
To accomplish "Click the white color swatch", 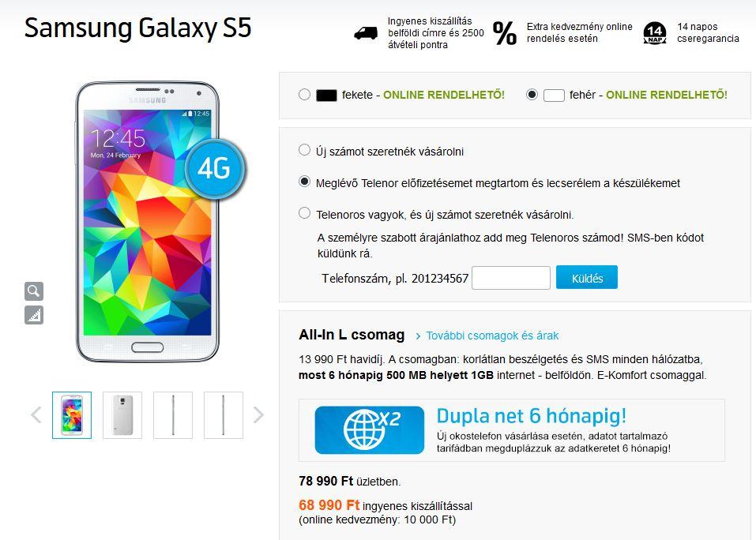I will tap(554, 95).
